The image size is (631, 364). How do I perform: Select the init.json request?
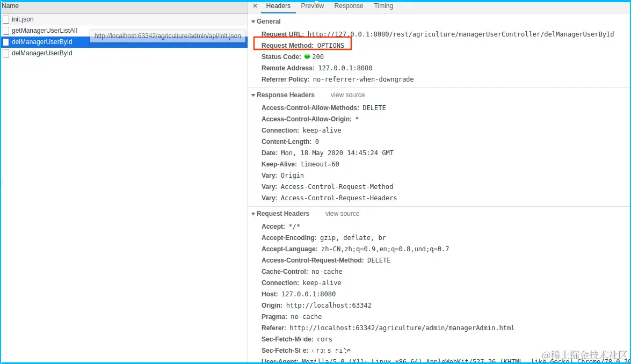124,19
